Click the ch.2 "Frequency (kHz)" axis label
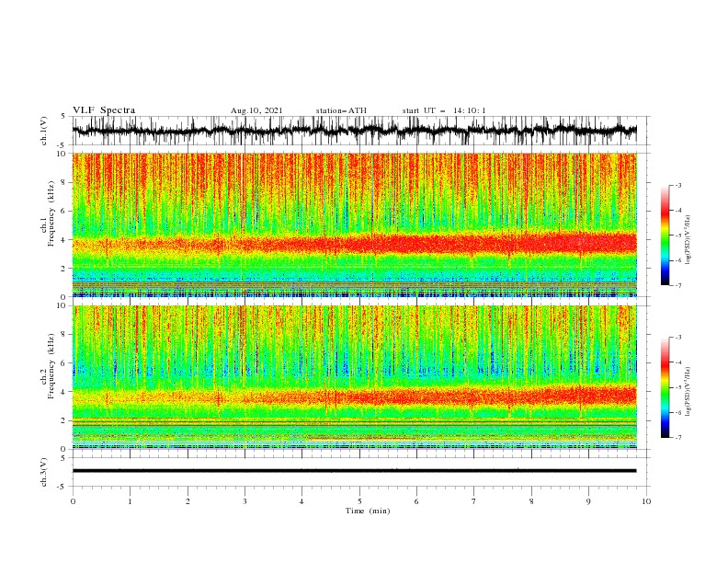This screenshot has width=728, height=563. pyautogui.click(x=51, y=366)
